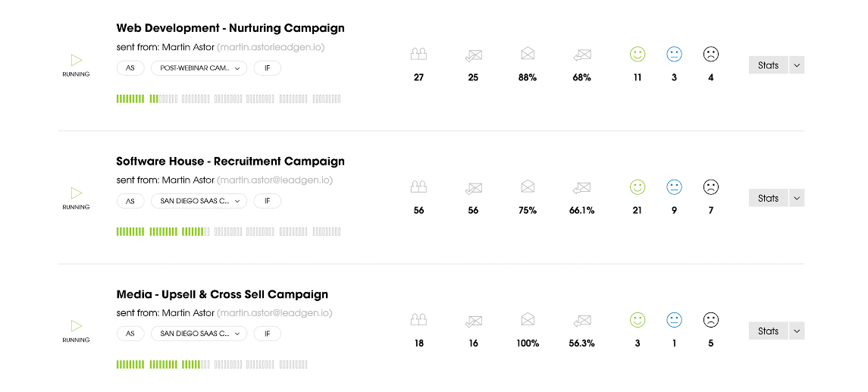Click the prospects icon in Software House row
Viewport: 868px width, 392px height.
(x=418, y=187)
